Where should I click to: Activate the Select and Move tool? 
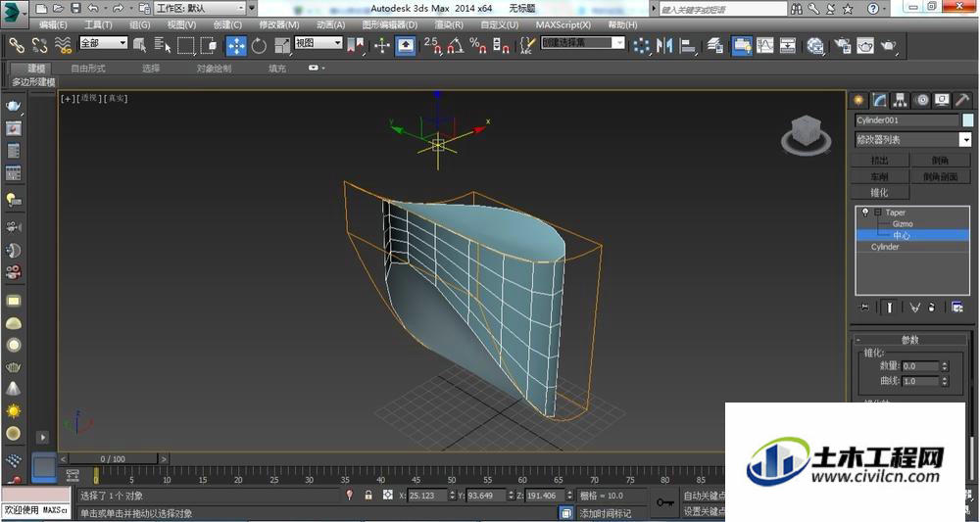tap(235, 45)
